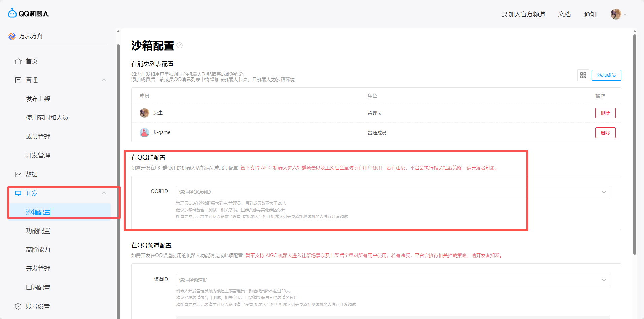The width and height of the screenshot is (644, 319).
Task: Open the QR code icon beside 添加成员
Action: 583,75
